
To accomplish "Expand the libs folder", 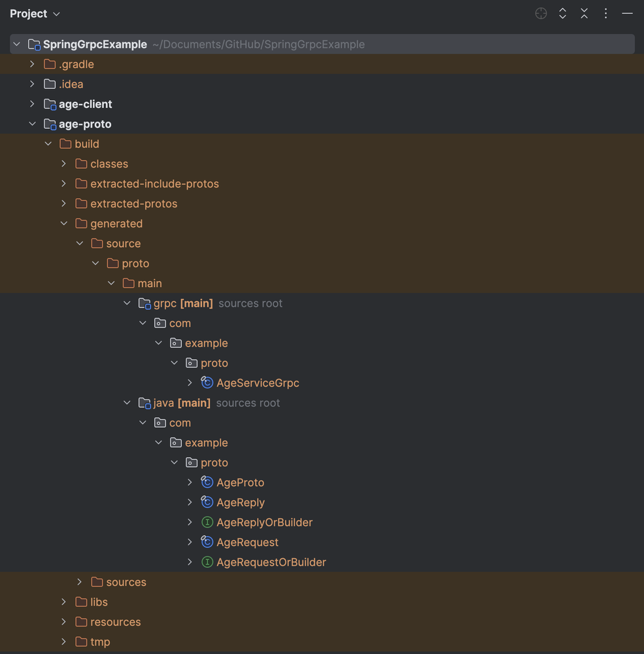I will [63, 602].
